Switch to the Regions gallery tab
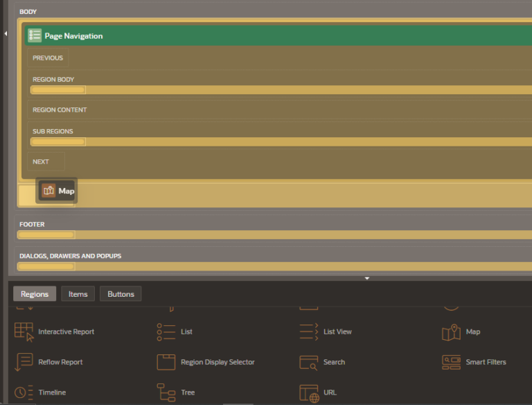 pos(35,294)
